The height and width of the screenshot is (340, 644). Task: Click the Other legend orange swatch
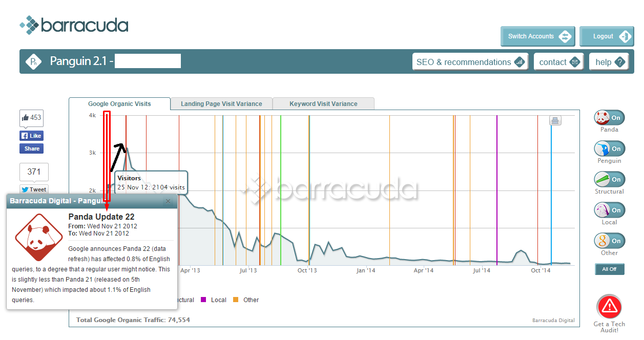pyautogui.click(x=236, y=300)
